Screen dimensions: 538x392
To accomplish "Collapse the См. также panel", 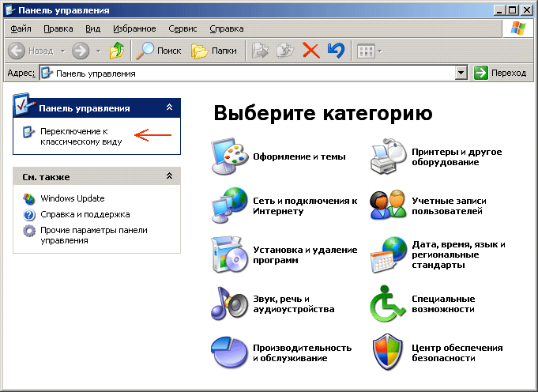I will click(168, 176).
